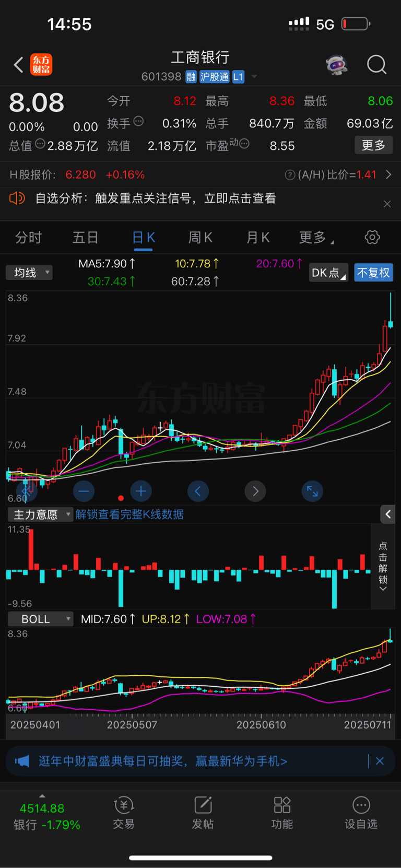Open the Eastmoney app logo
This screenshot has width=401, height=868.
[41, 65]
